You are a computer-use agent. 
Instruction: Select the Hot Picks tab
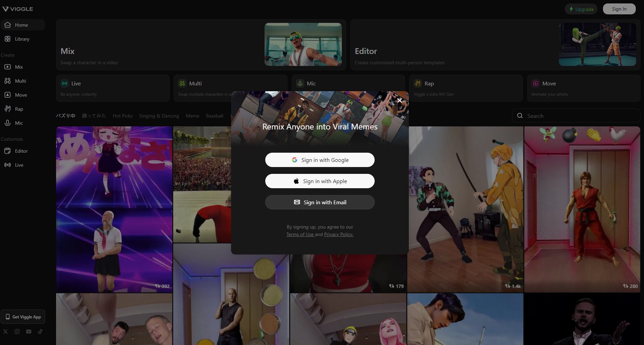coord(122,116)
